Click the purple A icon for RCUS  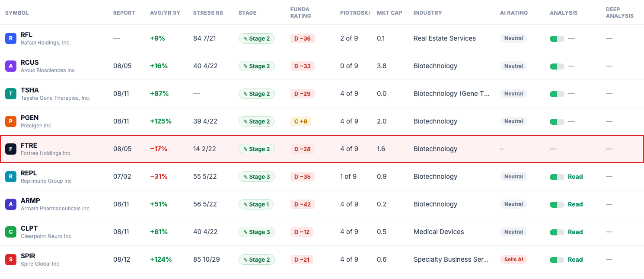[11, 66]
